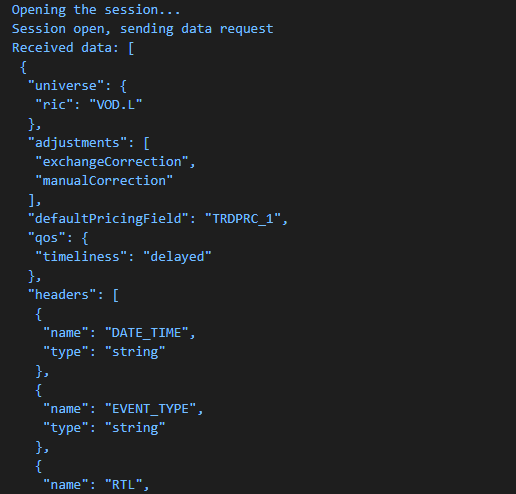
Task: Select the "manualCorrection" entry
Action: [x=104, y=181]
